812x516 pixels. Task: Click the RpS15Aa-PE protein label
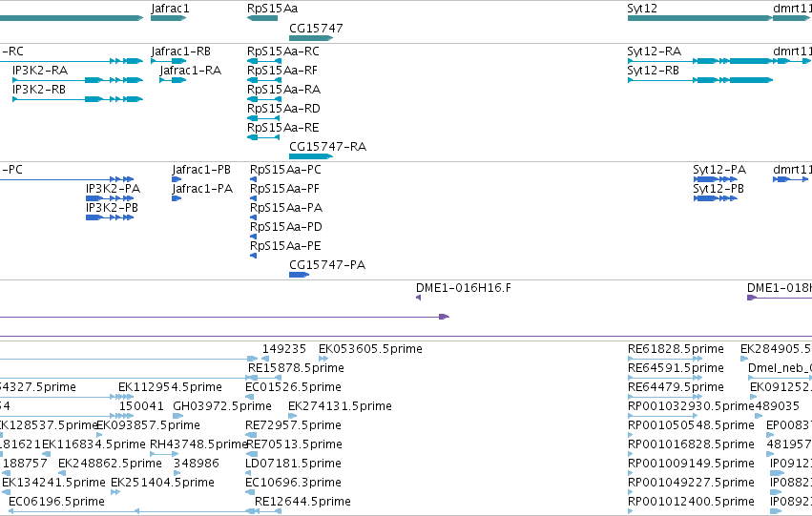(x=285, y=246)
